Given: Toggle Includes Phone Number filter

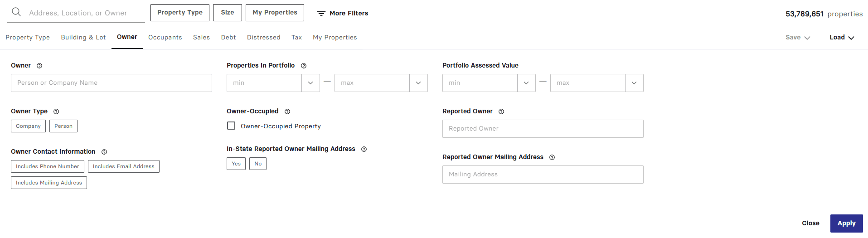Looking at the screenshot, I should pos(48,166).
